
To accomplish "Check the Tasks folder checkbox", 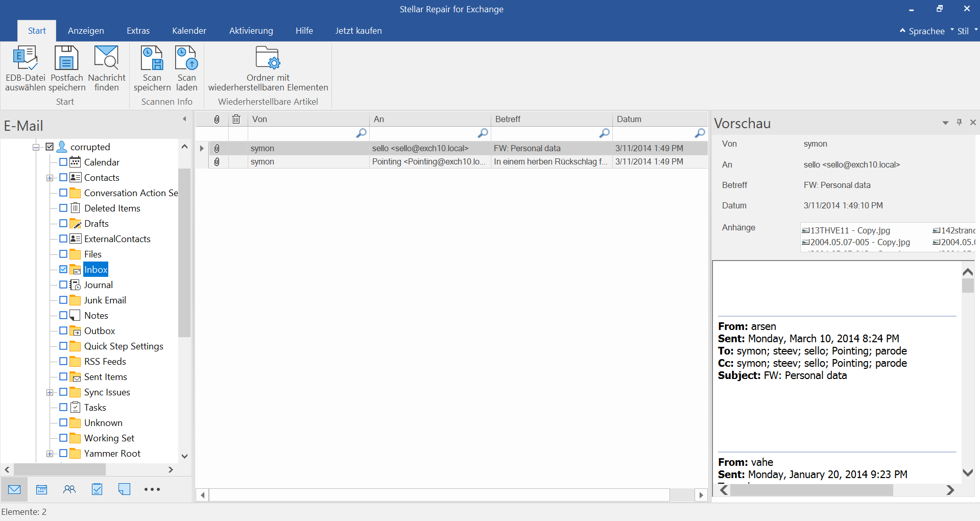I will (63, 407).
